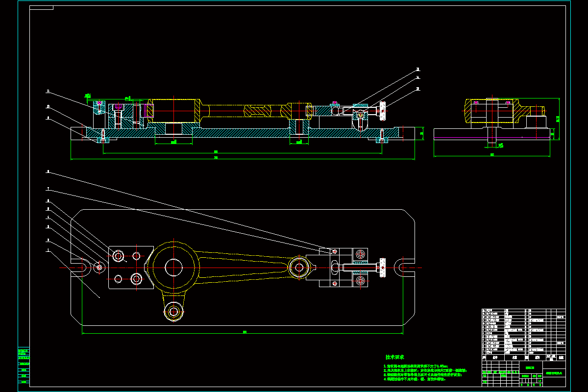
Task: Select small pin circle next to left U-slot
Action: pyautogui.click(x=100, y=268)
